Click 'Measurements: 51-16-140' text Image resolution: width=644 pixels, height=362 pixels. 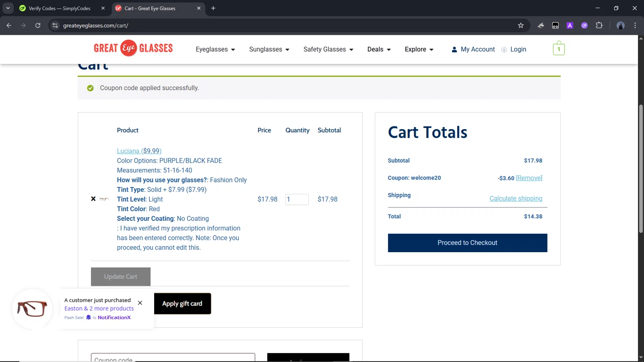tap(155, 170)
